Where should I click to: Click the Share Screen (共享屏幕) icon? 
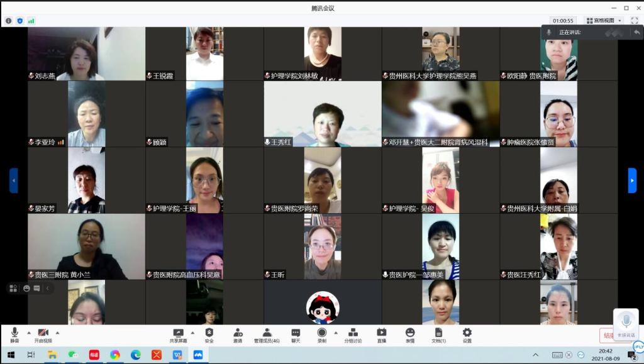178,334
